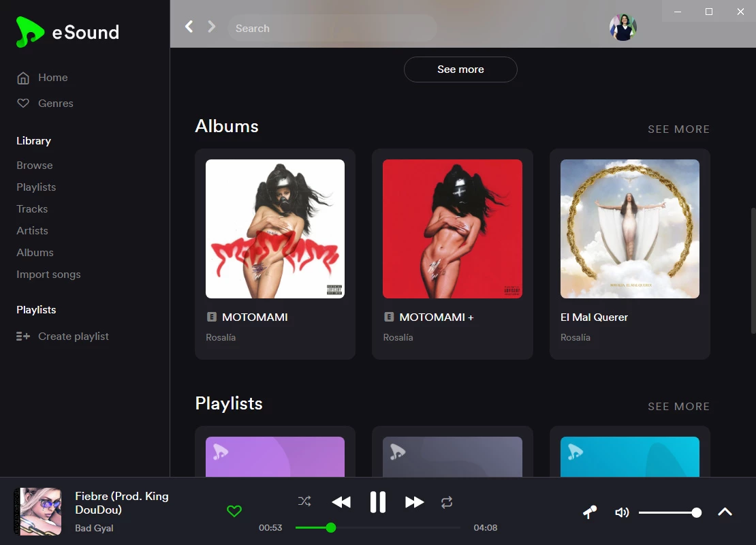Screen dimensions: 756x545
Task: Click Rosalía under MOTOMAMI +
Action: pyautogui.click(x=398, y=338)
